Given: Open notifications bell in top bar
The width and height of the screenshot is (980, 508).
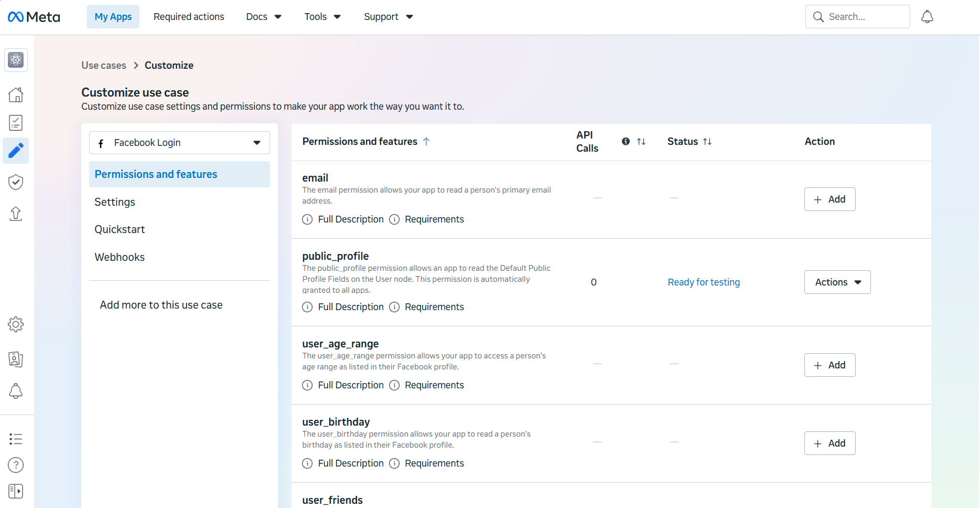Looking at the screenshot, I should pyautogui.click(x=927, y=17).
